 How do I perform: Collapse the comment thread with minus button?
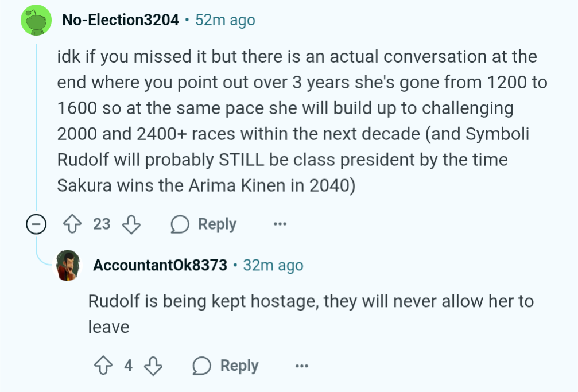(x=36, y=224)
